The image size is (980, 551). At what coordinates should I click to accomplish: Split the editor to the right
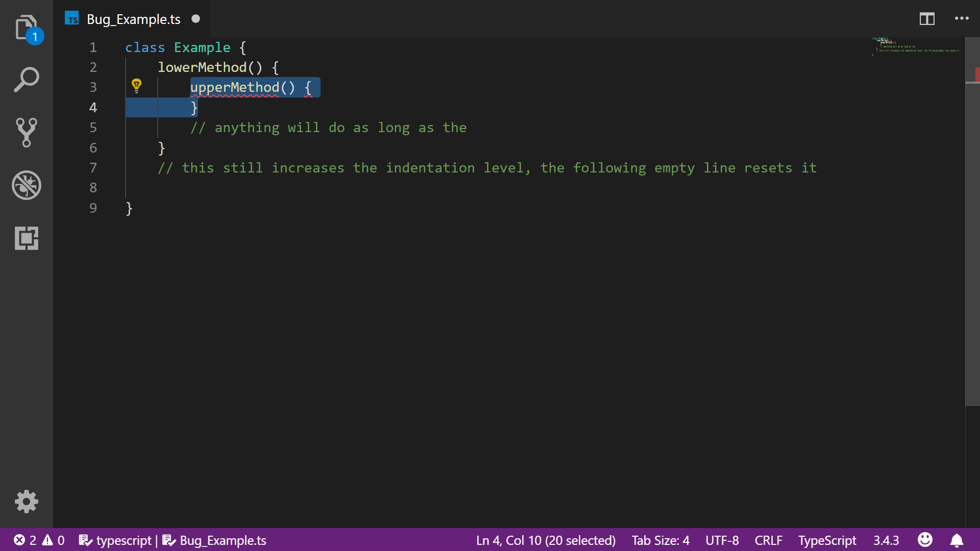tap(927, 19)
